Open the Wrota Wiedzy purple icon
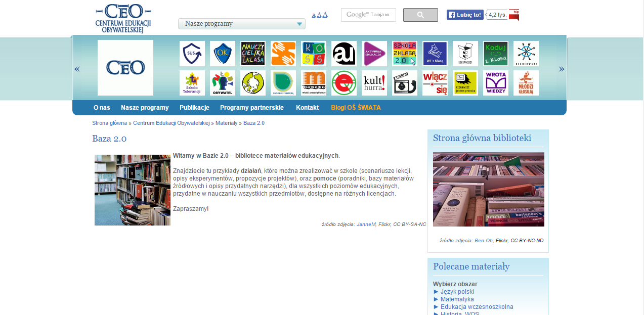This screenshot has width=644, height=315. (496, 83)
